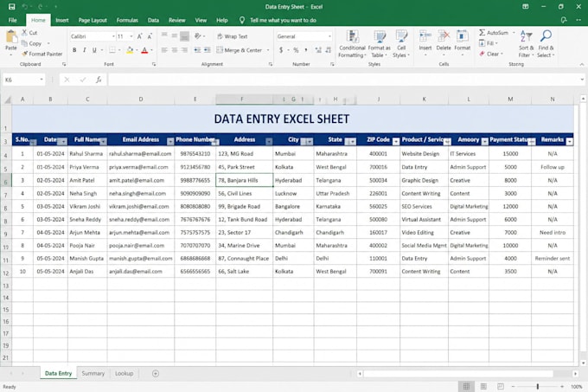Click the Cut scissors icon
The width and height of the screenshot is (588, 392).
click(x=24, y=33)
